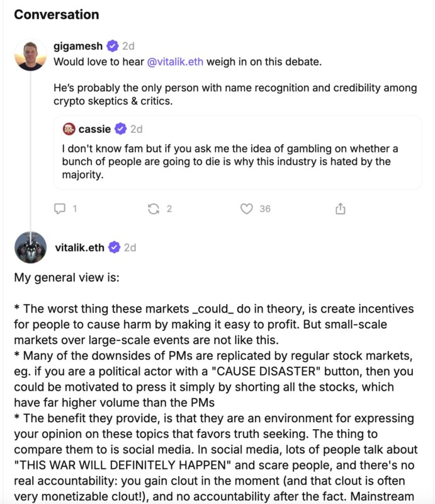Viewport: 435px width, 504px height.
Task: Click the recast count of 2
Action: click(x=169, y=209)
